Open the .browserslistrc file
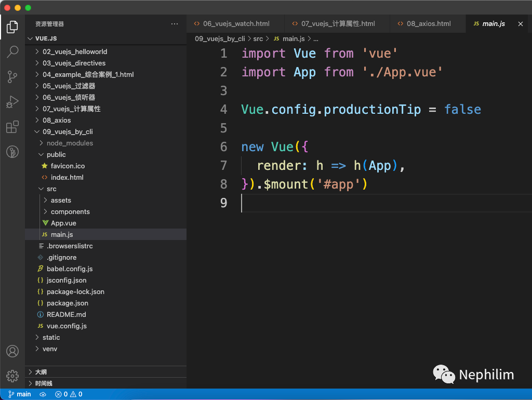Screen dimensions: 532x400 click(105, 246)
